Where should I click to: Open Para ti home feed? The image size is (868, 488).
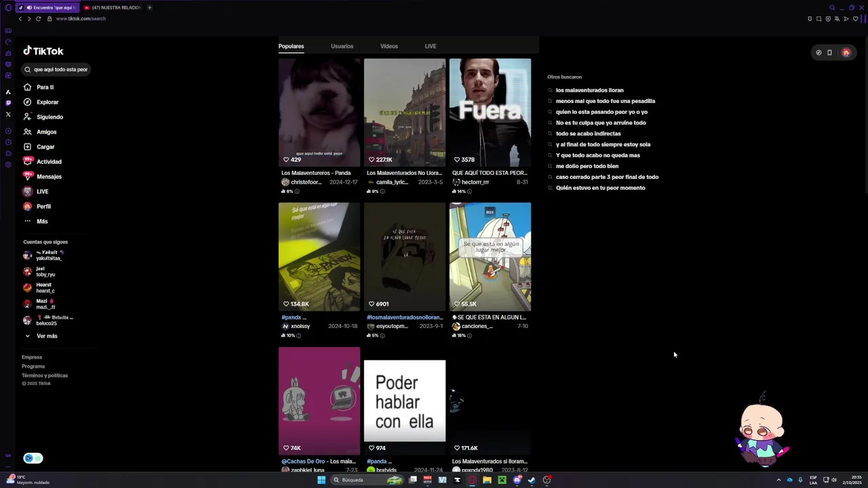39,87
